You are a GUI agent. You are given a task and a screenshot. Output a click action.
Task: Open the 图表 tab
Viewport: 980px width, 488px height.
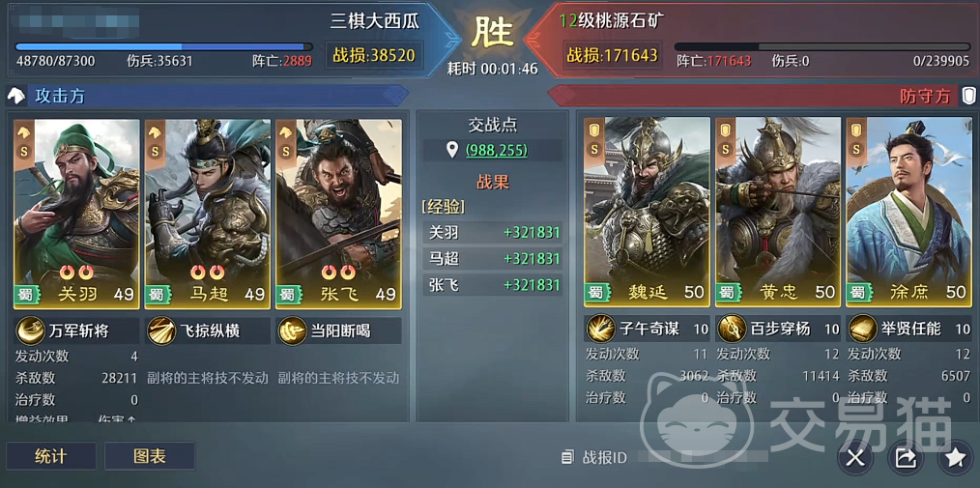[150, 456]
